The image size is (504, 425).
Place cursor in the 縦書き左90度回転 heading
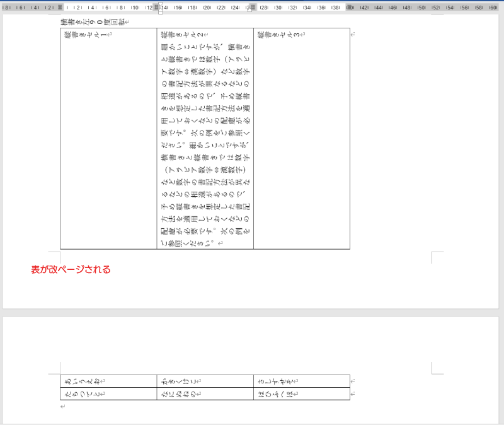pos(93,22)
